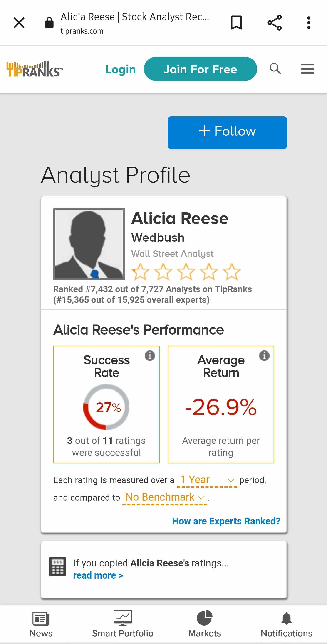Open the share icon in browser bar
This screenshot has width=327, height=644.
click(x=275, y=23)
